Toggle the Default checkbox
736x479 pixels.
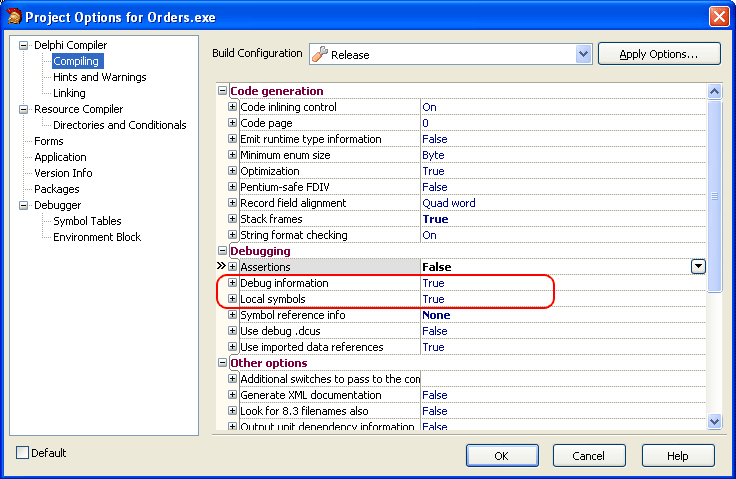pos(23,453)
